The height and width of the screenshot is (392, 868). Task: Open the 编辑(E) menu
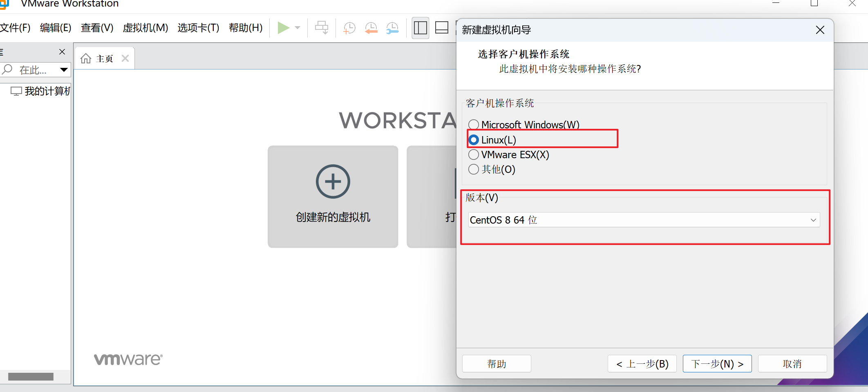[x=56, y=28]
